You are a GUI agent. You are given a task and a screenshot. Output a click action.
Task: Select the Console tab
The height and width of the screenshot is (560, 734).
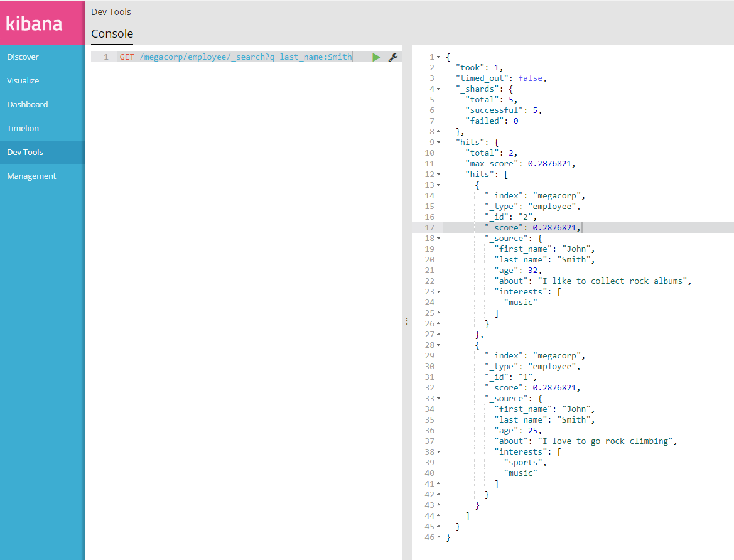(112, 34)
